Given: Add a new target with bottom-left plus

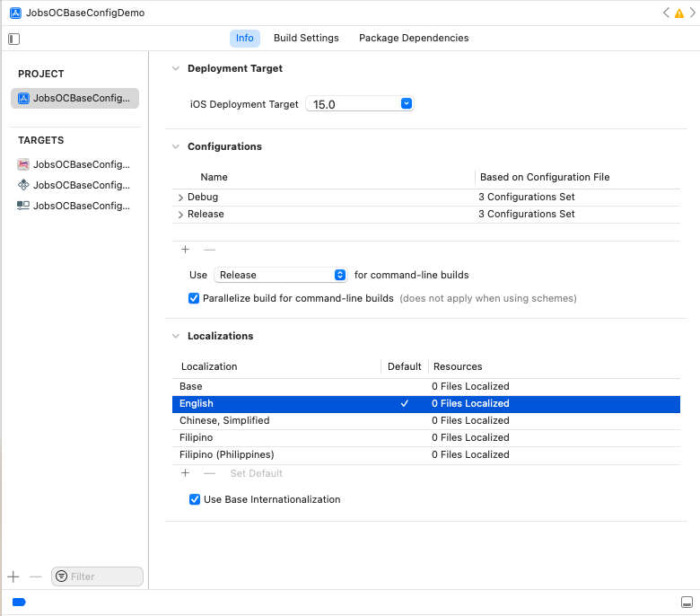Looking at the screenshot, I should click(x=13, y=576).
